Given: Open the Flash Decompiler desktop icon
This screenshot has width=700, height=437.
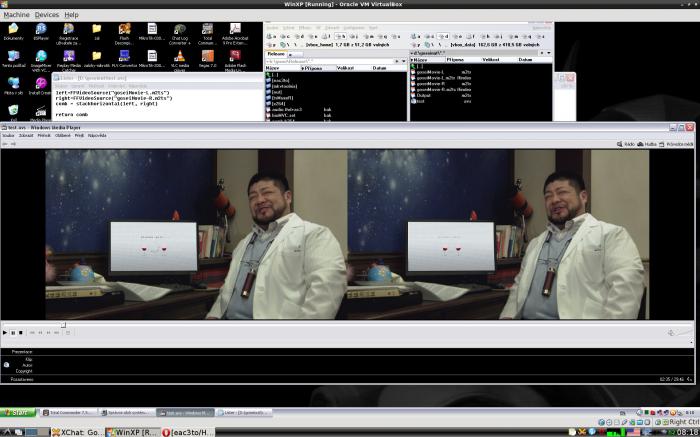Looking at the screenshot, I should (125, 34).
